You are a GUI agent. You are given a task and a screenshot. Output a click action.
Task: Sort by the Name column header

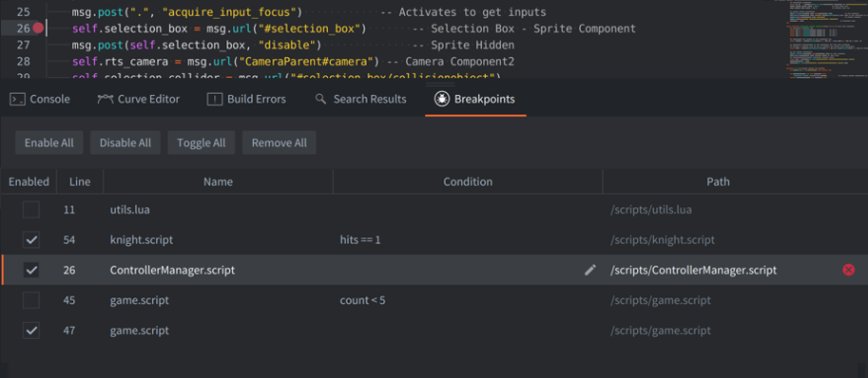pyautogui.click(x=218, y=181)
